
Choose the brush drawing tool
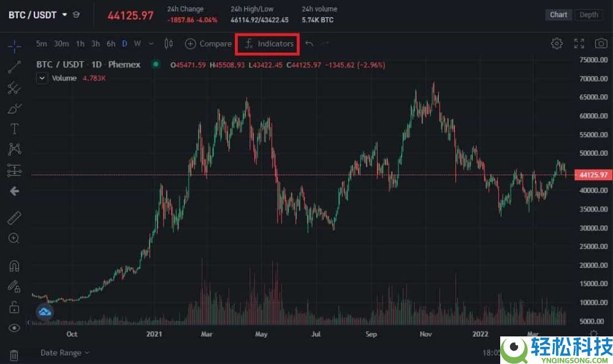pyautogui.click(x=15, y=108)
